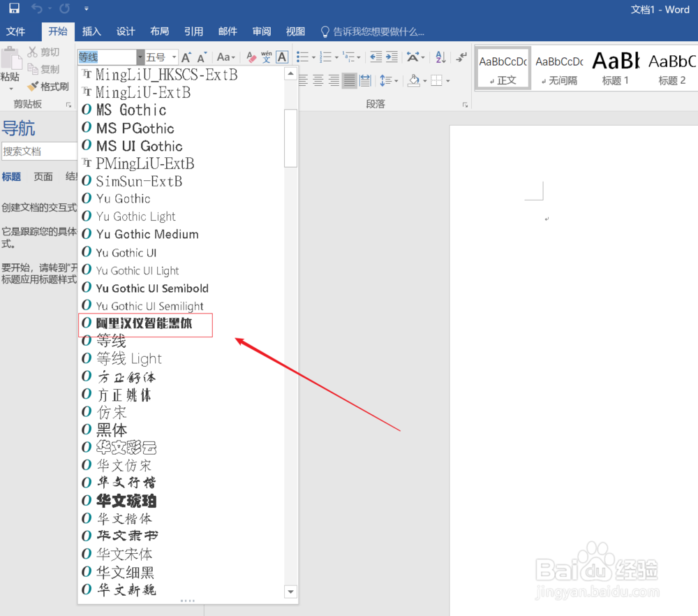The image size is (698, 616).
Task: Click the increase indent icon
Action: point(392,57)
